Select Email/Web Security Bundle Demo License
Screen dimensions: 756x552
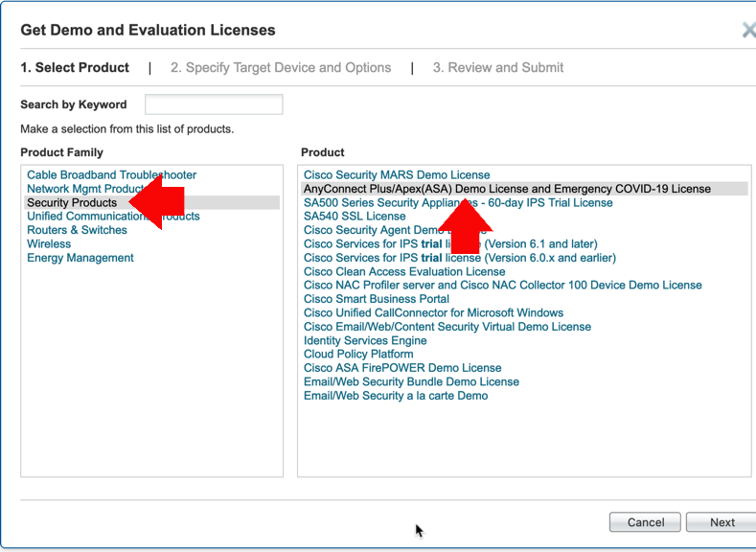(411, 381)
